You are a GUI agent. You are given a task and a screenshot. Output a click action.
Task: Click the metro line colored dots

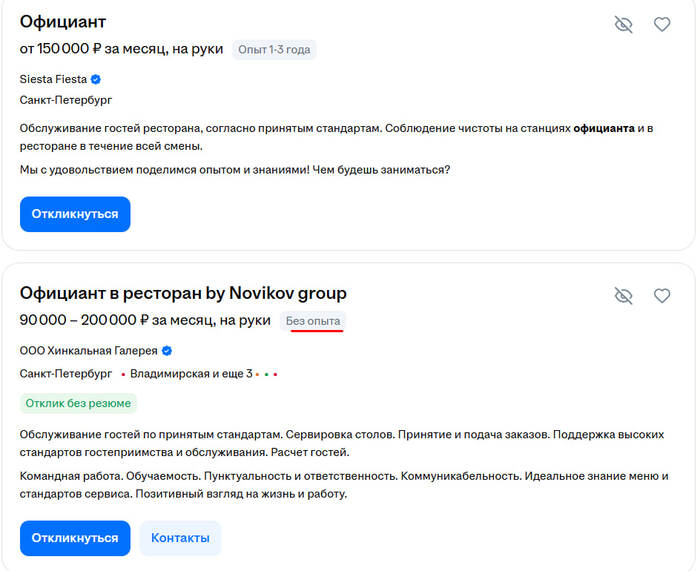pos(266,375)
